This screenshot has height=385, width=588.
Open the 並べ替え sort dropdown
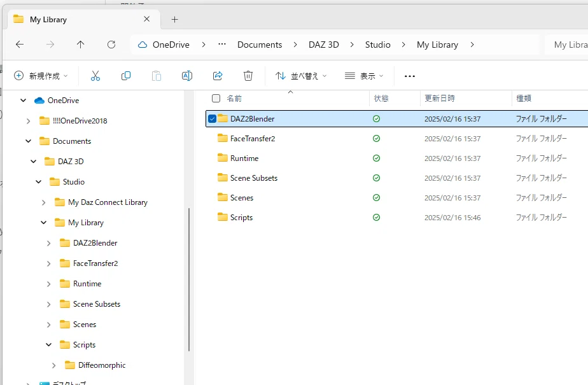(301, 76)
